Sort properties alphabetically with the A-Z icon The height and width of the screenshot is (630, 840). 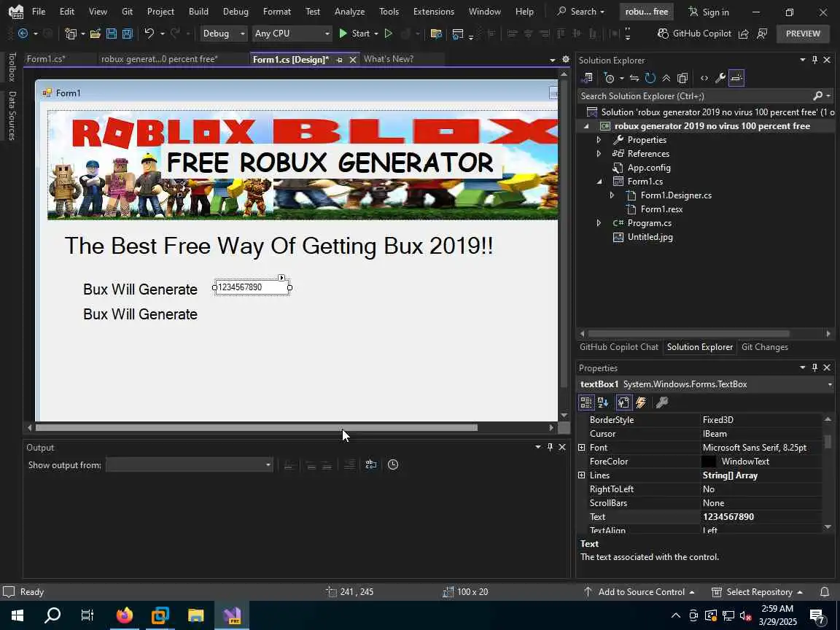(x=603, y=402)
